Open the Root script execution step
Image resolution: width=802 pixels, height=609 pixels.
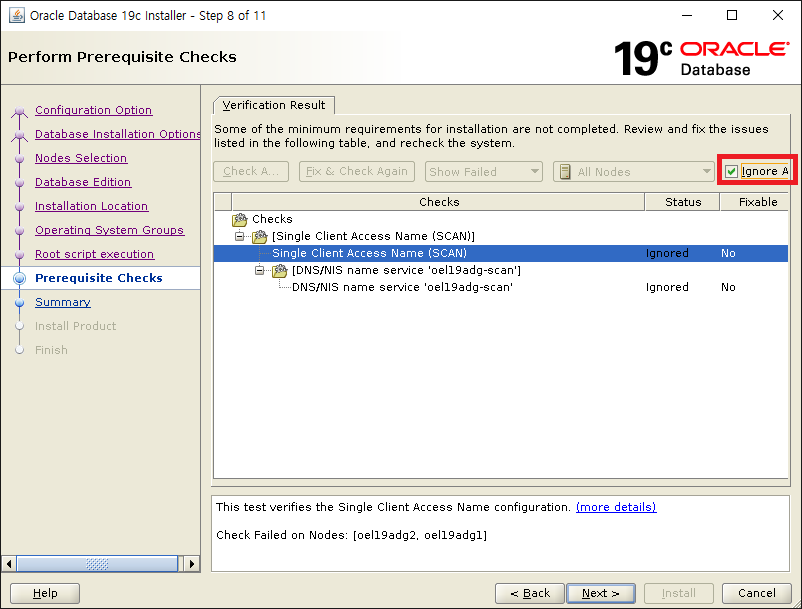pyautogui.click(x=95, y=254)
